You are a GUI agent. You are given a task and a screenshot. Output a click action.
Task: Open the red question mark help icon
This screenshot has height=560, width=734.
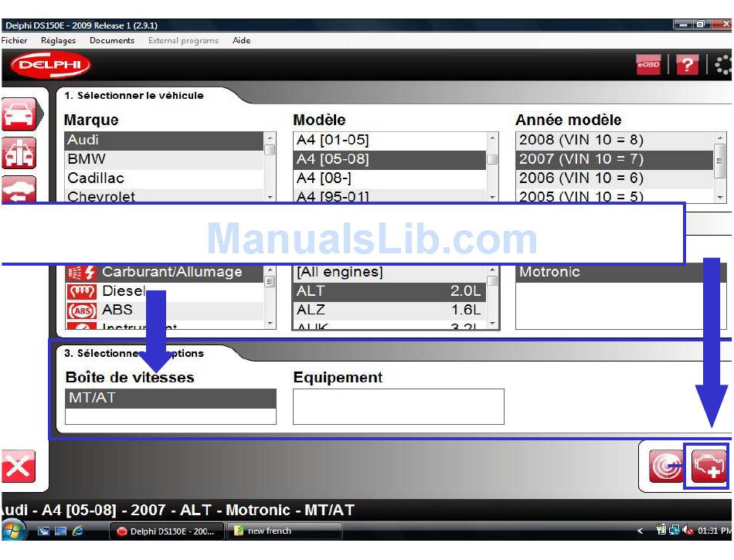pyautogui.click(x=687, y=65)
